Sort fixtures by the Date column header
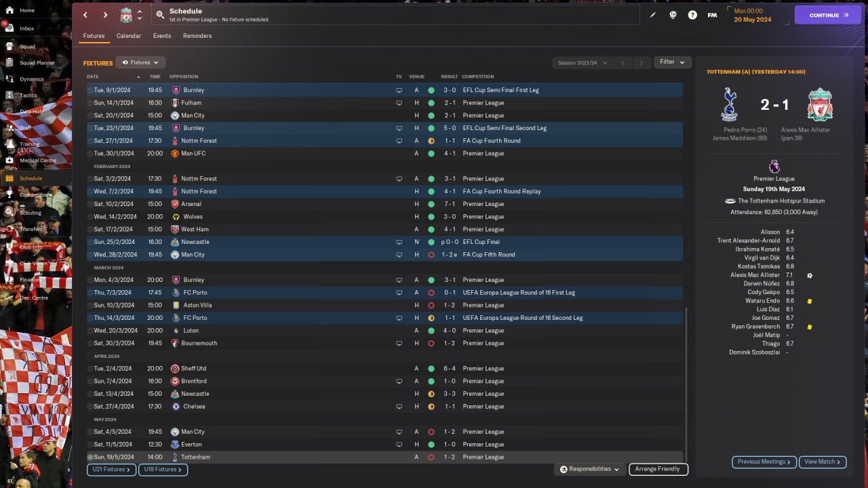The image size is (868, 488). click(x=93, y=77)
